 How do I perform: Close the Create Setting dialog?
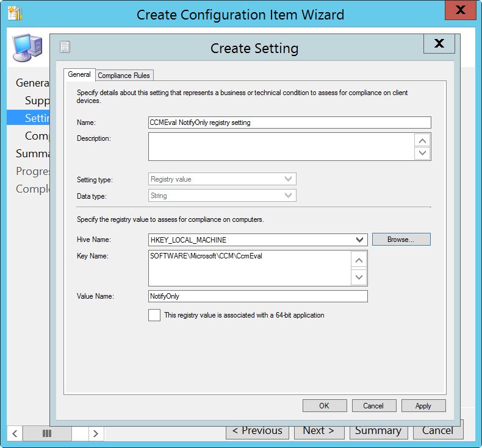point(438,43)
